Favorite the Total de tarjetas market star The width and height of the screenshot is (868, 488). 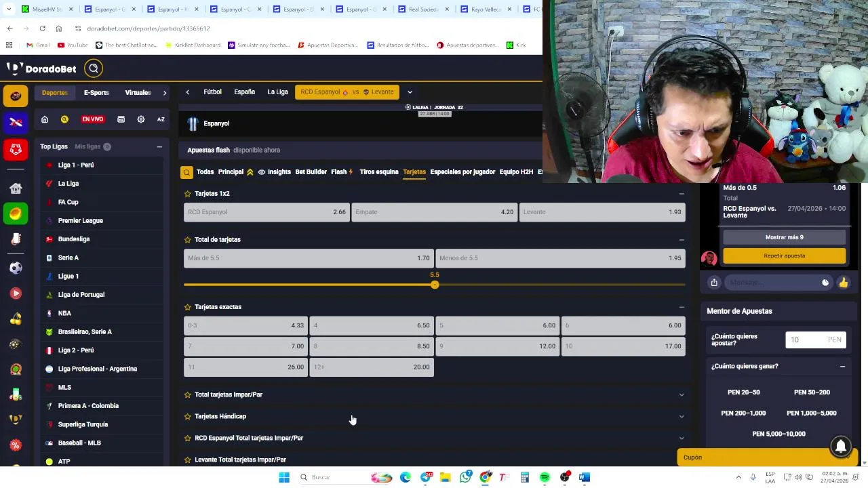point(188,240)
